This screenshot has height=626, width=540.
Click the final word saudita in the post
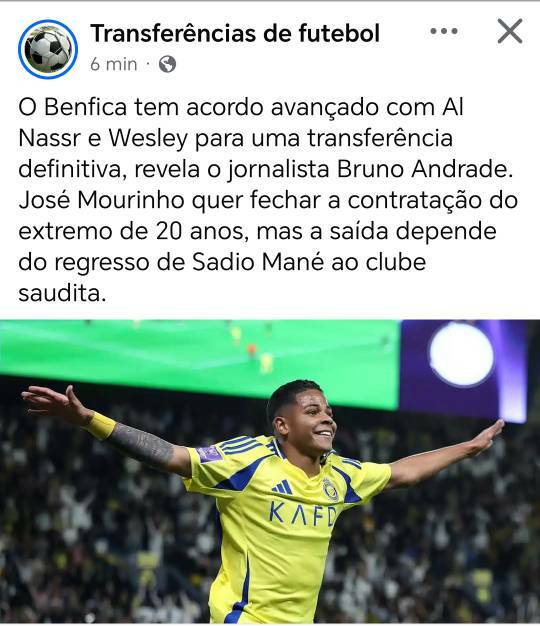pos(62,293)
